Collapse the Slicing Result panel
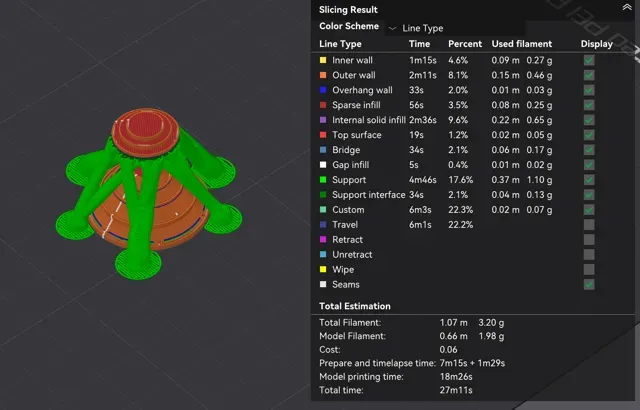The height and width of the screenshot is (410, 640). [627, 8]
